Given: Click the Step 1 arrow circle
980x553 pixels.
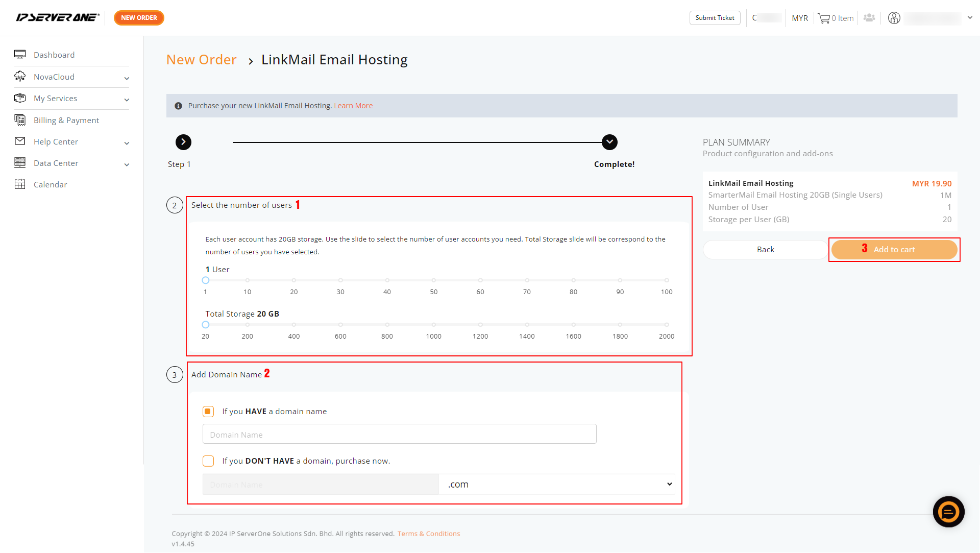Looking at the screenshot, I should pyautogui.click(x=183, y=142).
